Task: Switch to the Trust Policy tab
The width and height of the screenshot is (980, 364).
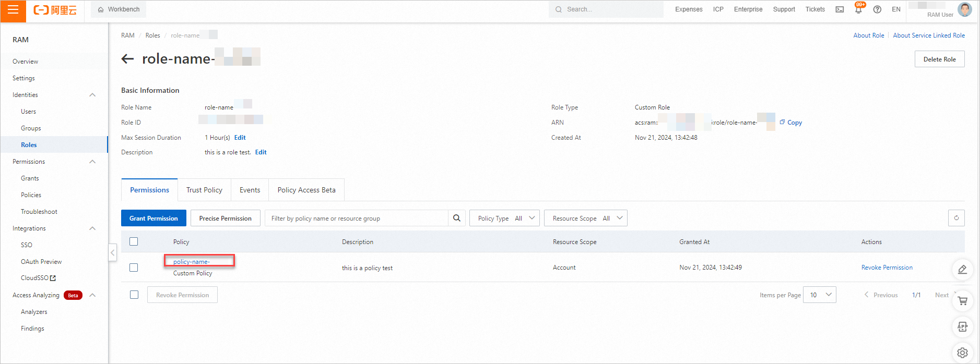Action: tap(204, 190)
